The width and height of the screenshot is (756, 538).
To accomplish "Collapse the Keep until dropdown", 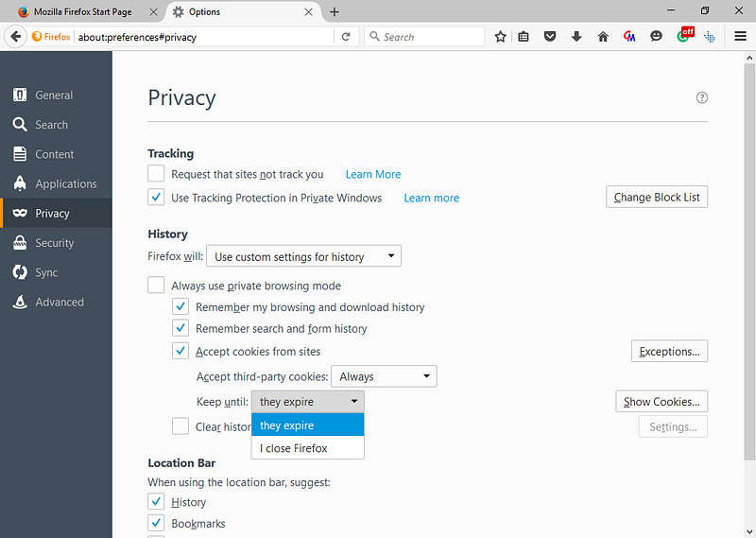I will click(x=308, y=402).
